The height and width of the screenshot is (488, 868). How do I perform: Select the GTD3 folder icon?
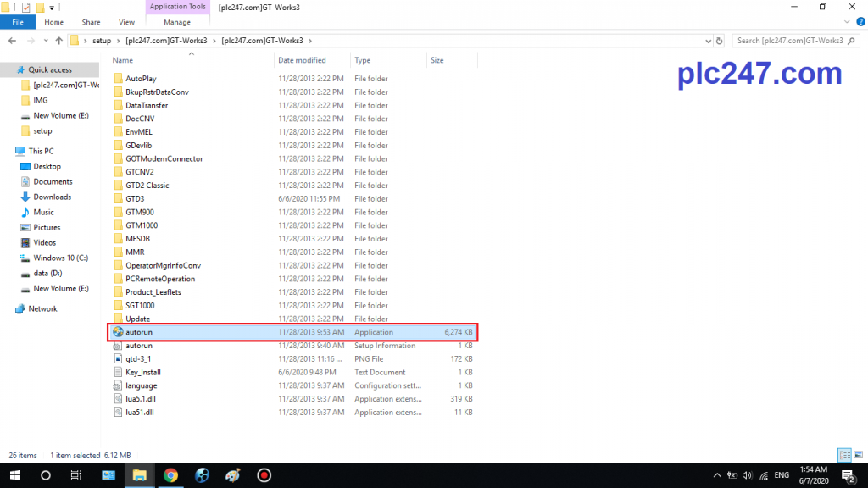point(118,198)
